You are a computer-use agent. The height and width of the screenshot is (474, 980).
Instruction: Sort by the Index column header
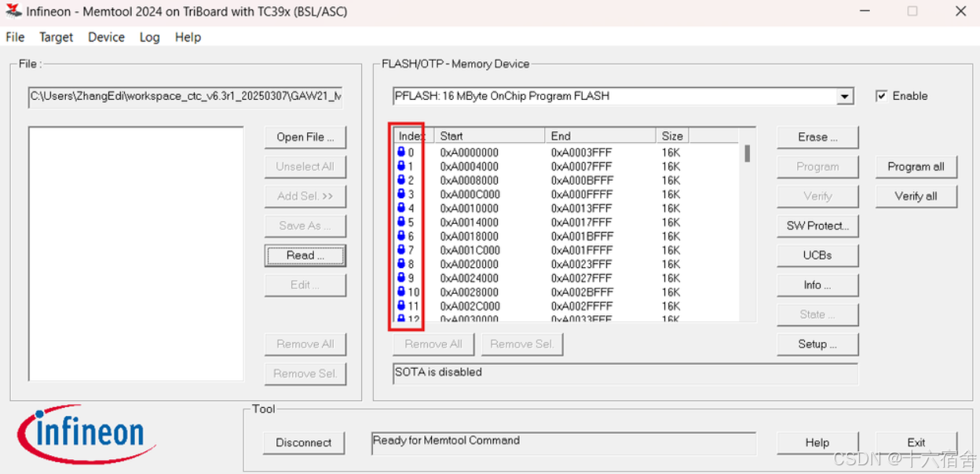[x=412, y=136]
